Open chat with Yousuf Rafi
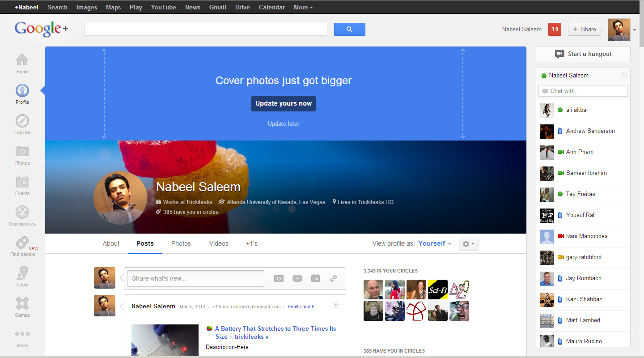644x358 pixels. click(x=583, y=215)
